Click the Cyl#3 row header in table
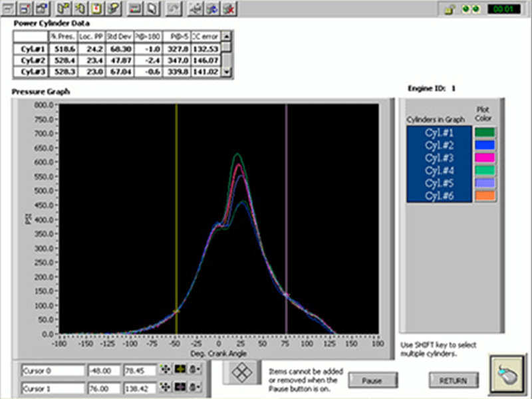Image resolution: width=532 pixels, height=399 pixels. 31,72
